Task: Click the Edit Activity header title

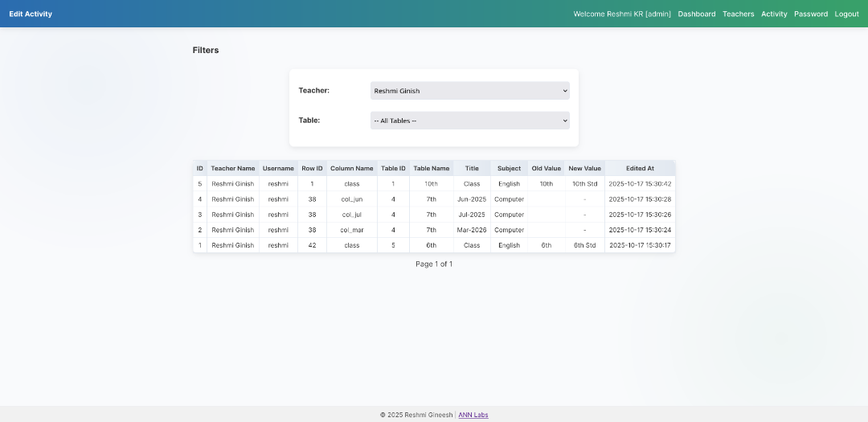Action: 31,14
